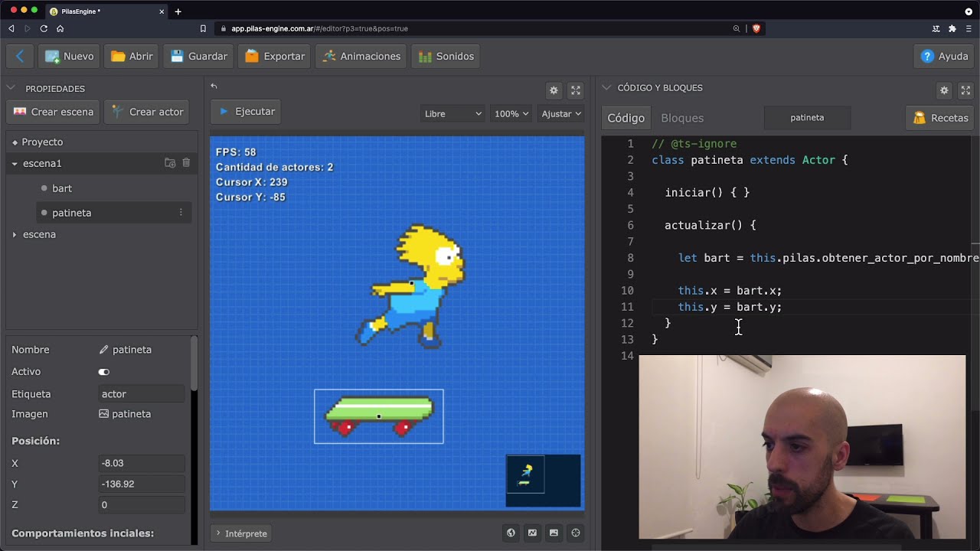Expand the Intérprete panel
The height and width of the screenshot is (551, 980).
pos(241,533)
